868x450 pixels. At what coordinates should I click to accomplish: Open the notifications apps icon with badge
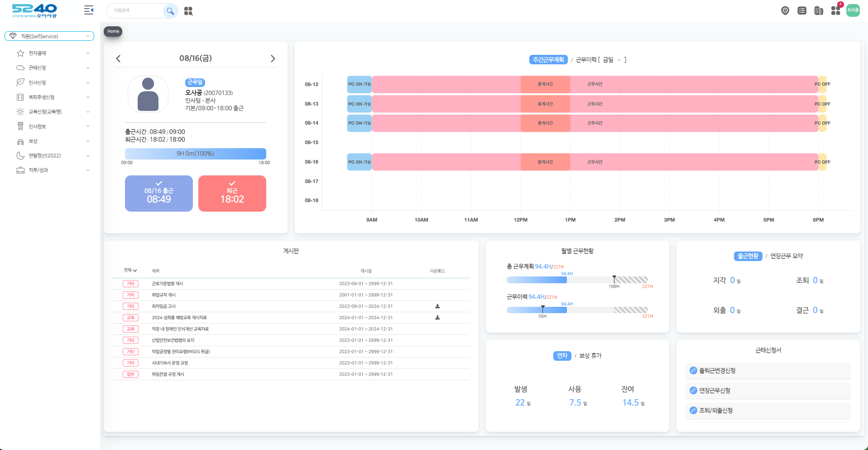(836, 10)
